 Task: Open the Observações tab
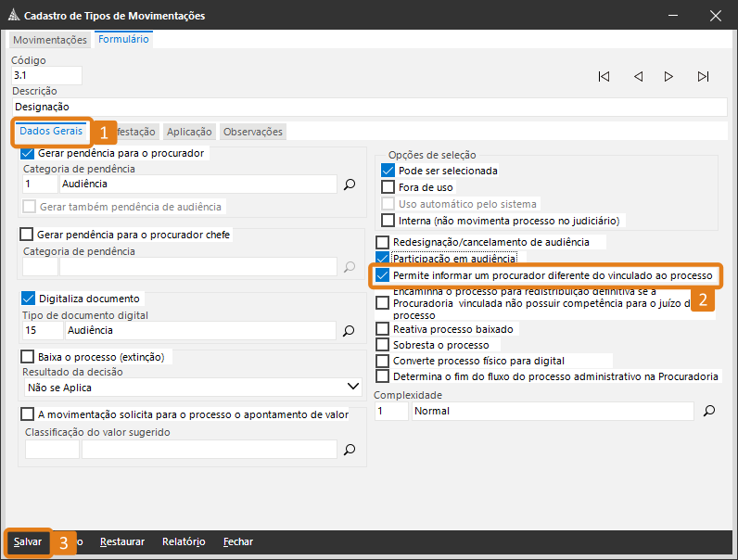click(x=253, y=132)
